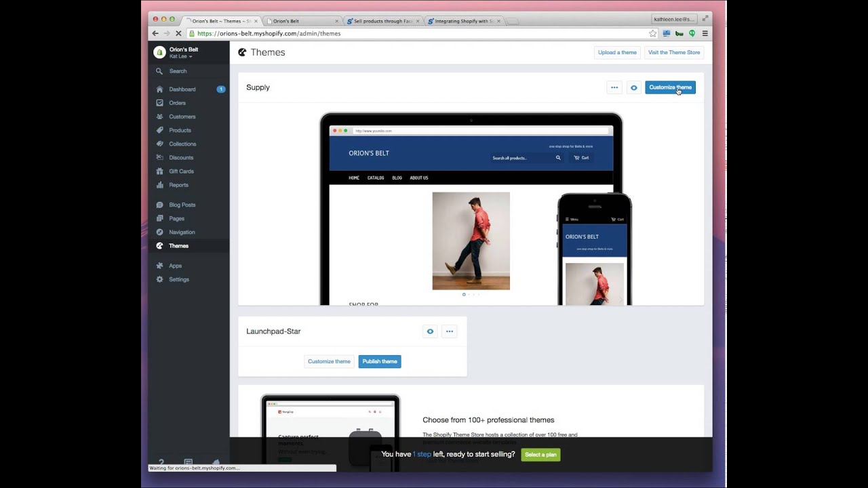Viewport: 868px width, 488px height.
Task: Follow the '1 step' link
Action: (422, 454)
